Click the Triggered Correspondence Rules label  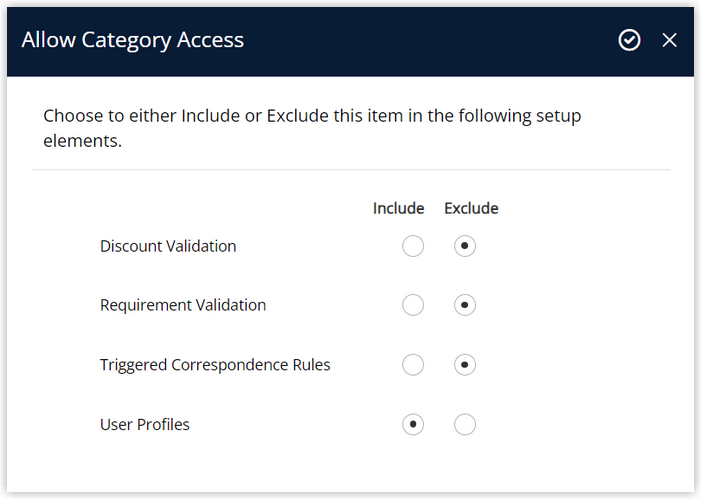point(215,365)
